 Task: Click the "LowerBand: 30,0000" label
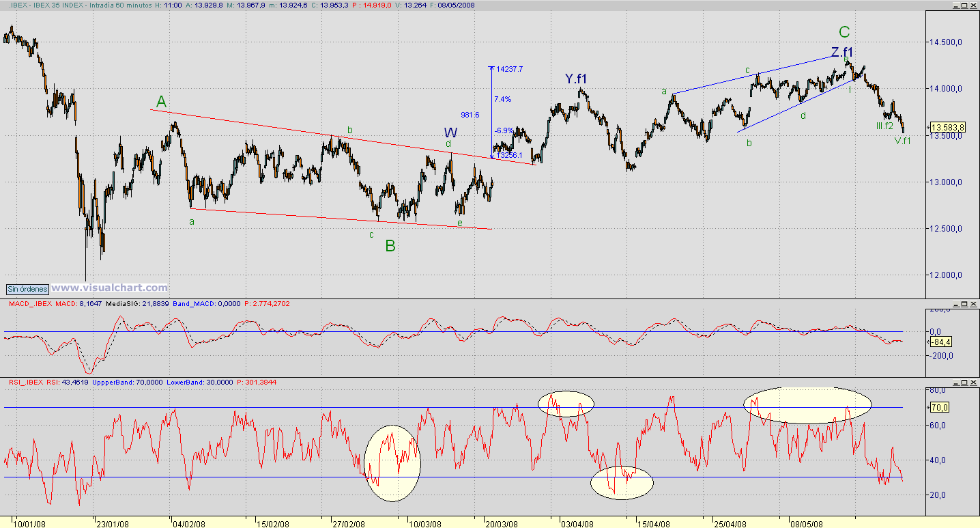[x=199, y=382]
